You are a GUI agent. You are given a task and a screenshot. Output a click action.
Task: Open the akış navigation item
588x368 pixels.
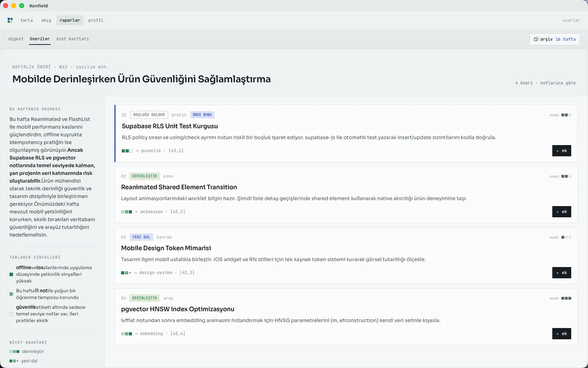(46, 20)
